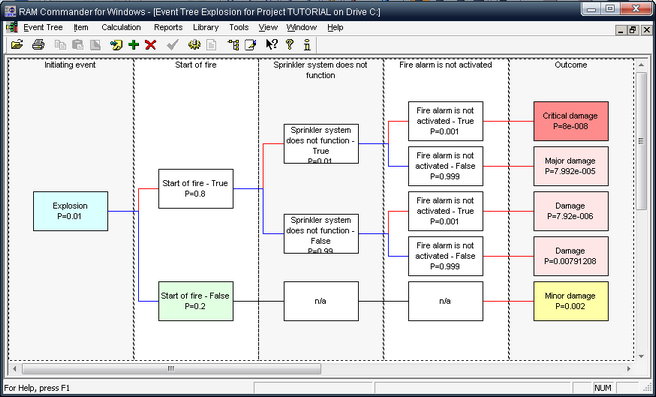
Task: Select Fire alarm True node beside Critical damage
Action: [446, 121]
